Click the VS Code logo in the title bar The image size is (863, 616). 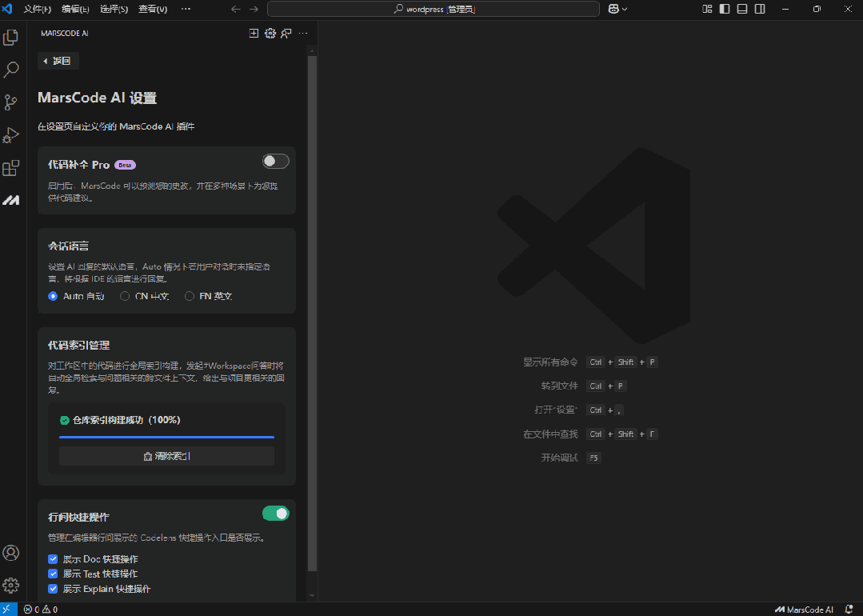click(x=7, y=9)
